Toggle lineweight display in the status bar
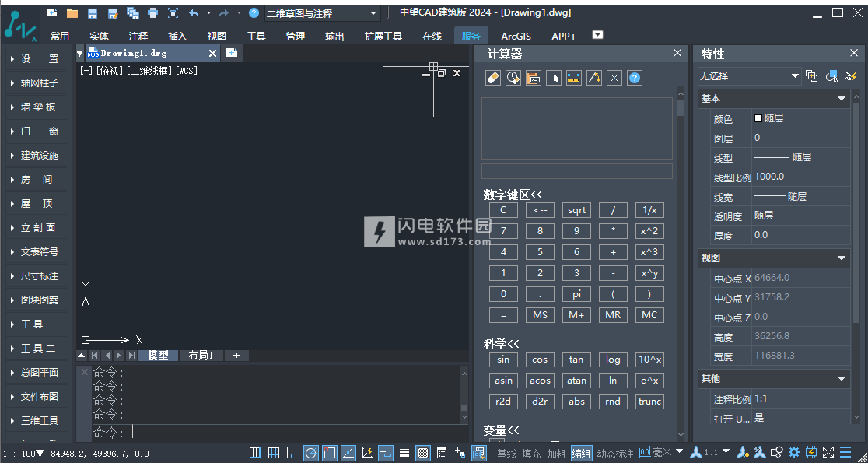 point(404,453)
